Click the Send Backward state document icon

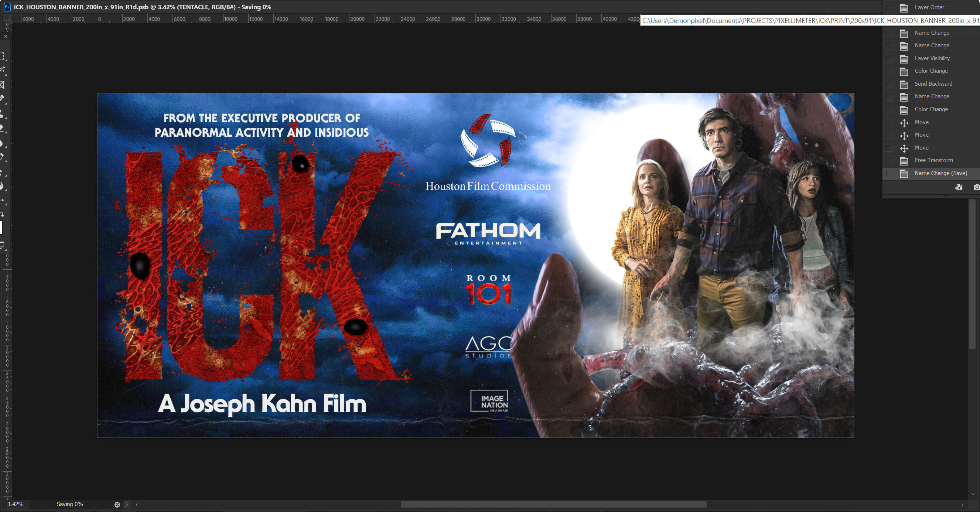click(x=904, y=85)
